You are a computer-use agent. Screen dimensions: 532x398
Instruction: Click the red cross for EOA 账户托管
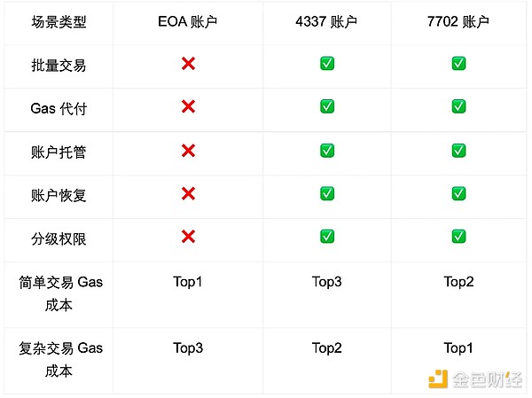tap(188, 151)
